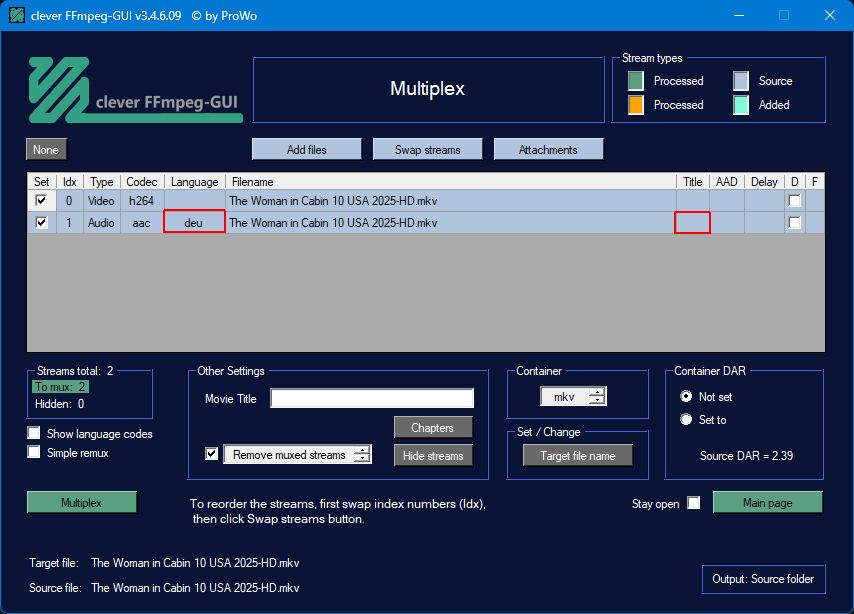Click the orange Processed color swatch
854x614 pixels.
pos(635,105)
